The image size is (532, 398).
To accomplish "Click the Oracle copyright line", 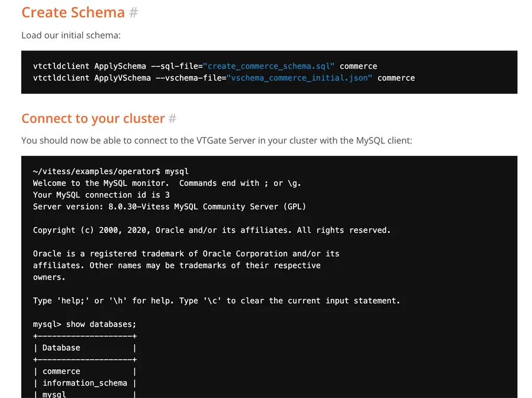I will point(211,230).
